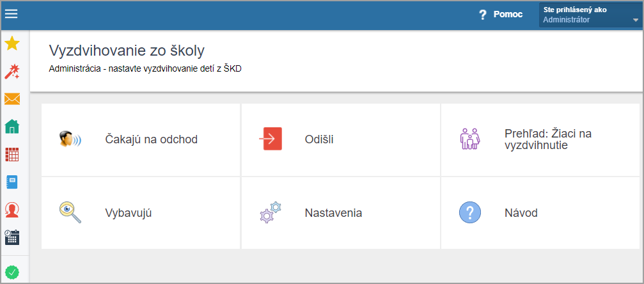Select the magic wand sidebar icon
This screenshot has height=284, width=644.
[x=12, y=71]
